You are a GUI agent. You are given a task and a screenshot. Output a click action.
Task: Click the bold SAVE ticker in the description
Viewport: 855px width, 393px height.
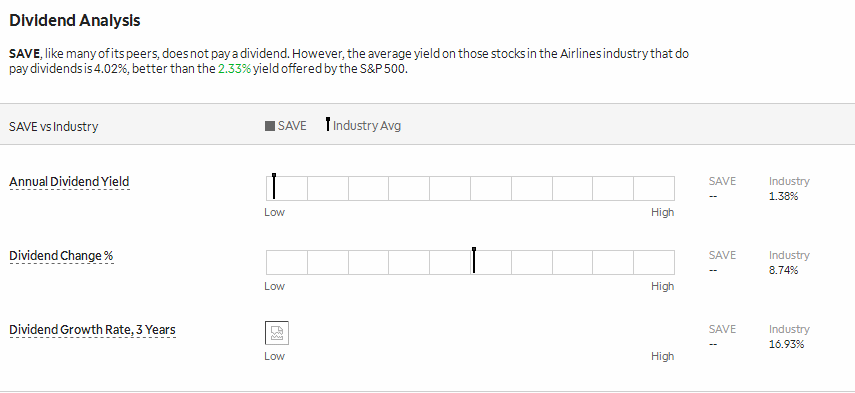point(25,54)
